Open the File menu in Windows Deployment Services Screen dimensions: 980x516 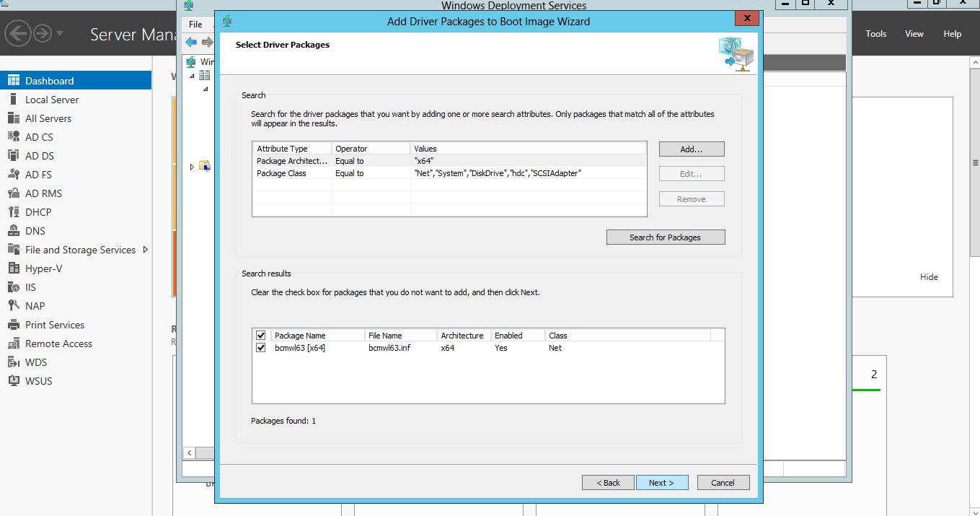[x=195, y=25]
